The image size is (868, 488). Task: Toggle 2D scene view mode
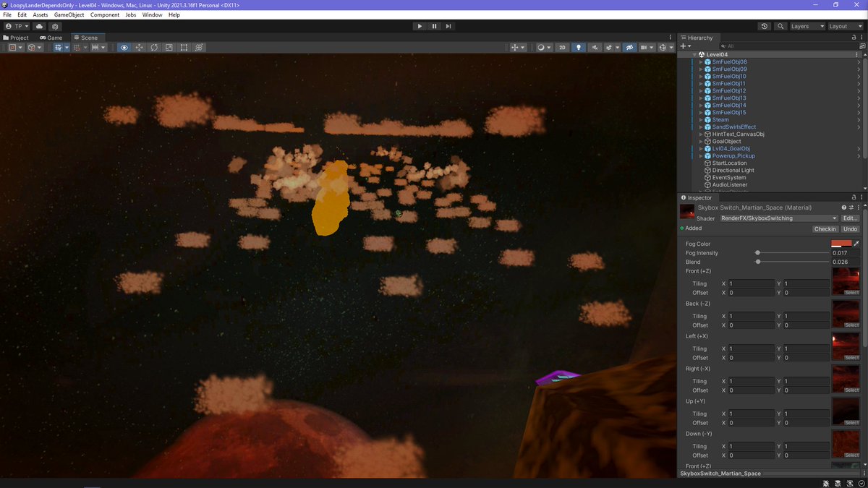coord(562,48)
